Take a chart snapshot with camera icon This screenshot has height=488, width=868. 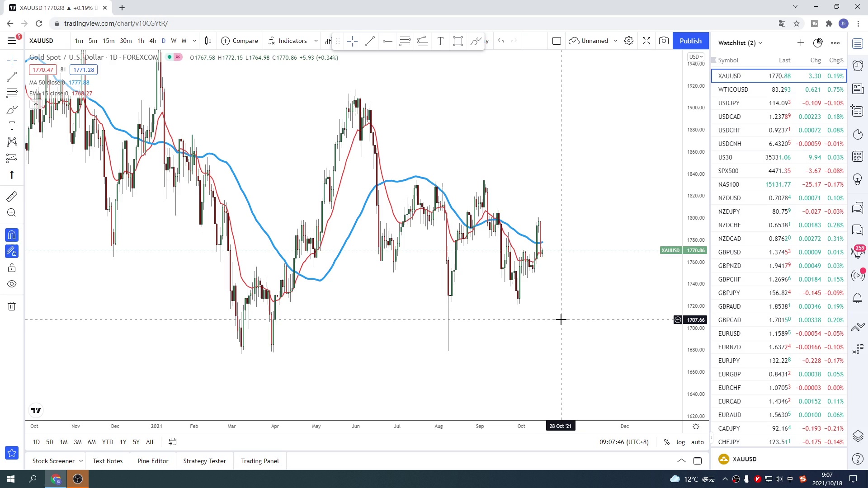pos(664,41)
